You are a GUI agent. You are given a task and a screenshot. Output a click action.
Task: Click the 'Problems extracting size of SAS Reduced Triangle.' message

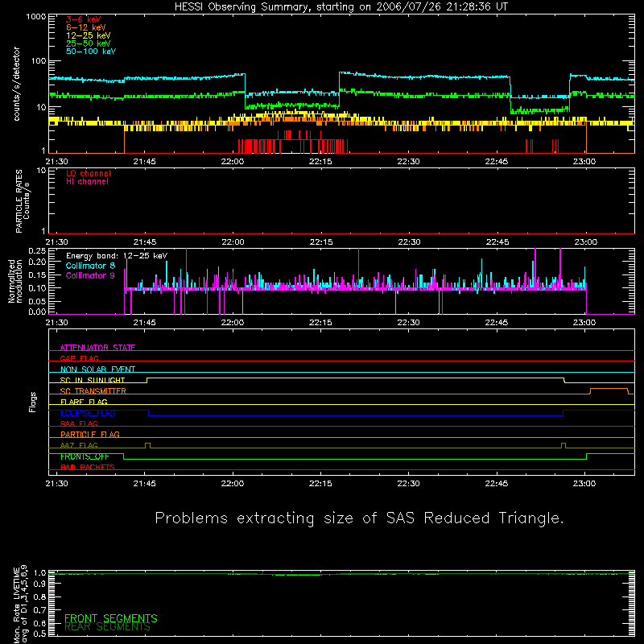coord(359,518)
